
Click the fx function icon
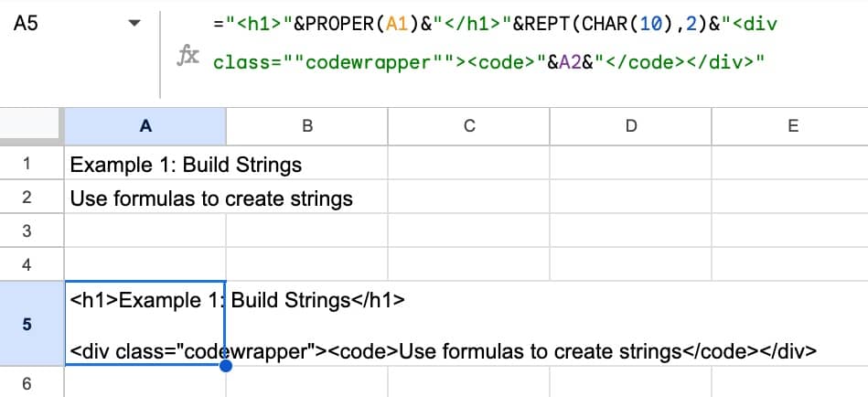pos(188,56)
